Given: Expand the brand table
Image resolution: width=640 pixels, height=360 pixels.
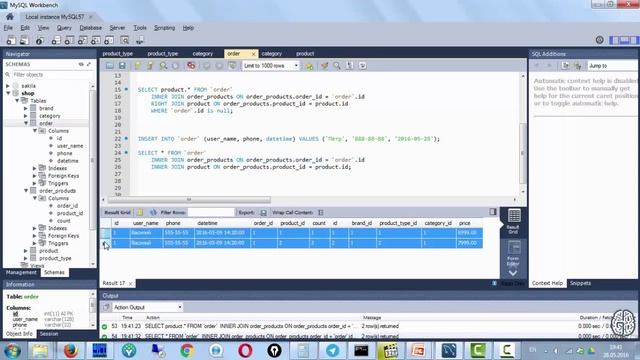Looking at the screenshot, I should 26,109.
